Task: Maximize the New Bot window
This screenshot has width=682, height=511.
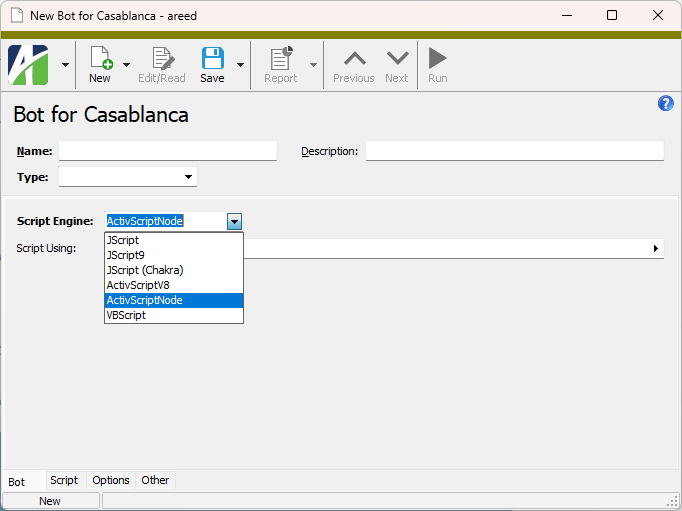Action: point(612,15)
